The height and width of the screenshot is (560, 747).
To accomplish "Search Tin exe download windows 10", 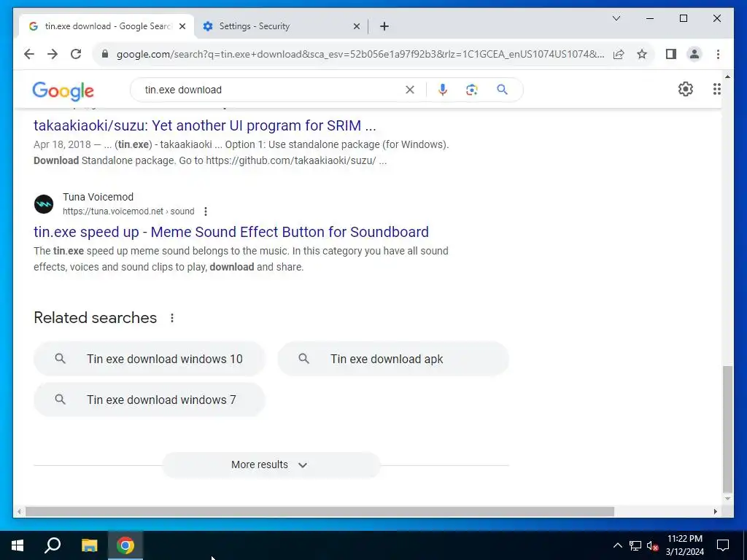I will click(x=149, y=359).
